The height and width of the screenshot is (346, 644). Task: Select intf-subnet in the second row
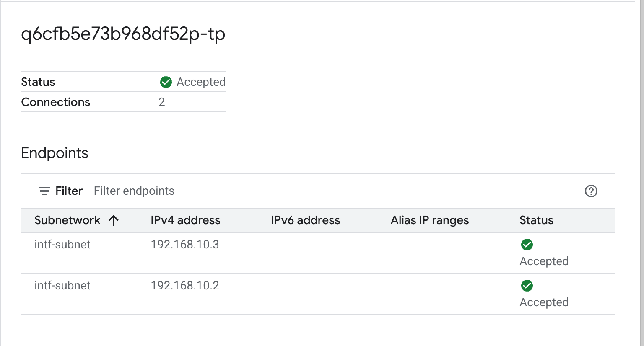pyautogui.click(x=62, y=286)
